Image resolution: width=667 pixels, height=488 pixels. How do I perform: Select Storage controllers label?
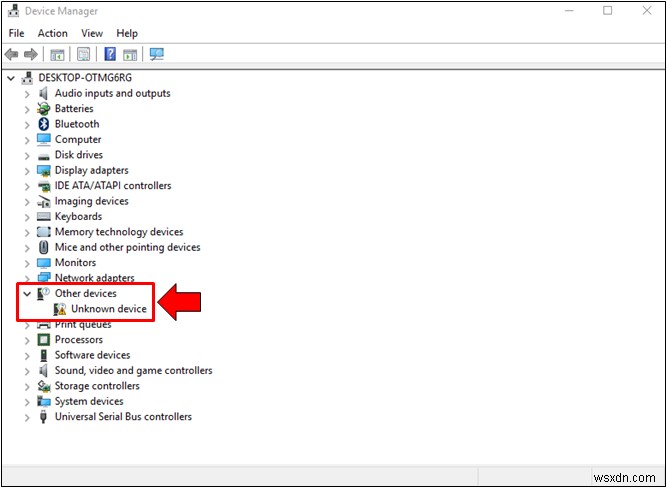[97, 386]
